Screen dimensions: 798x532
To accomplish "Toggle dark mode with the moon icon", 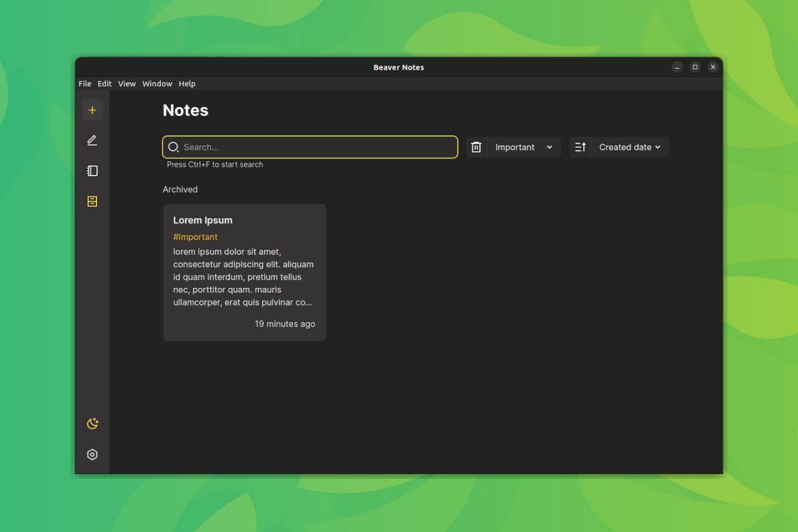I will pos(92,424).
